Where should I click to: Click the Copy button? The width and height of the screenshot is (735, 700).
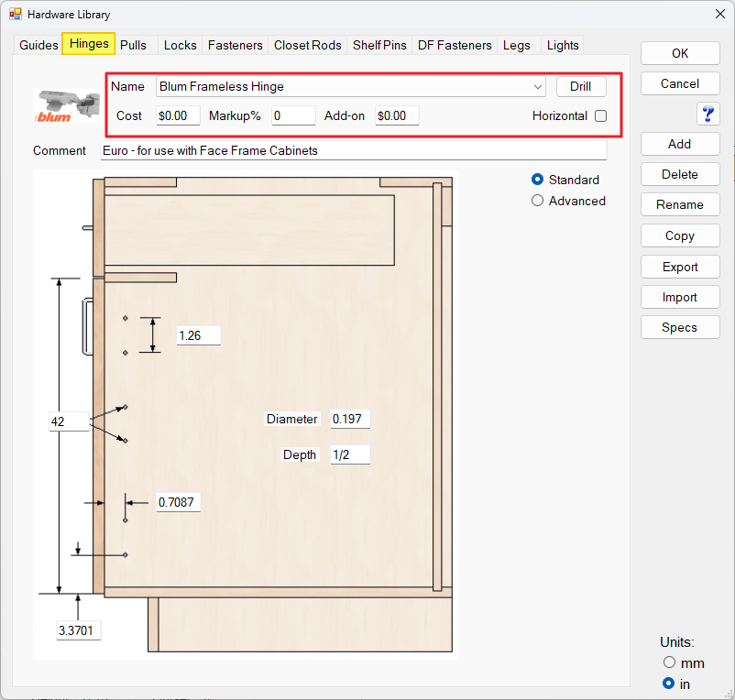click(x=680, y=235)
